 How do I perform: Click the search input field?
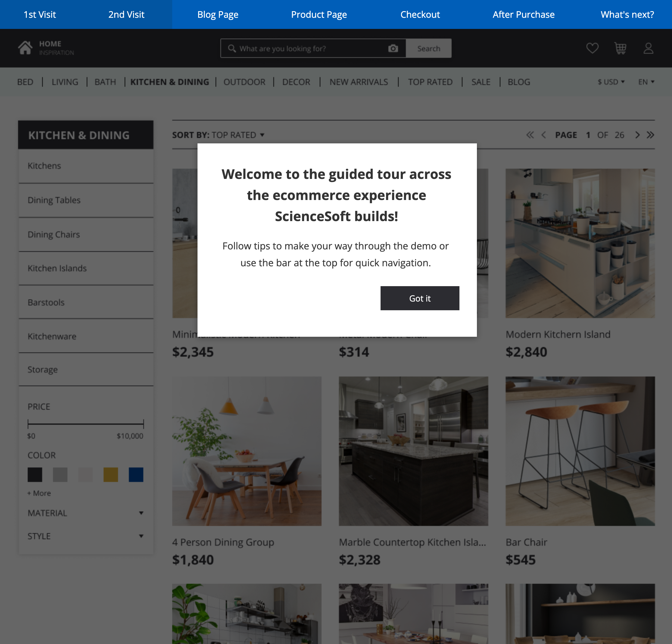coord(309,48)
